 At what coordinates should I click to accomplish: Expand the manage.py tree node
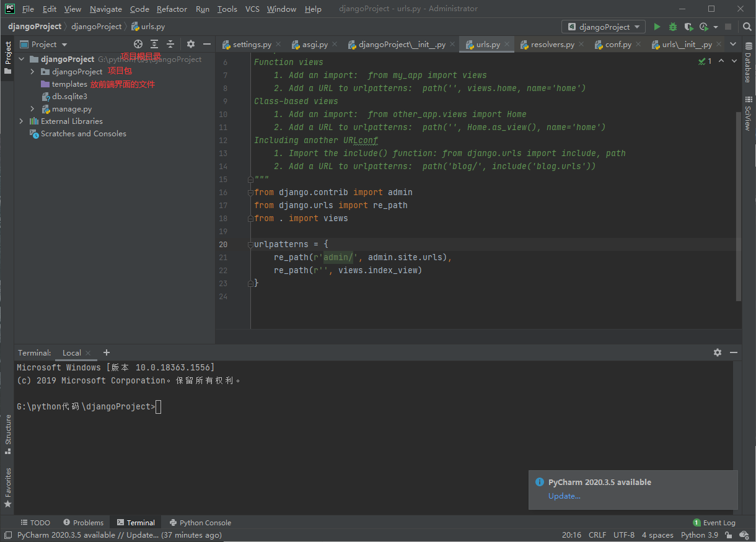click(33, 109)
